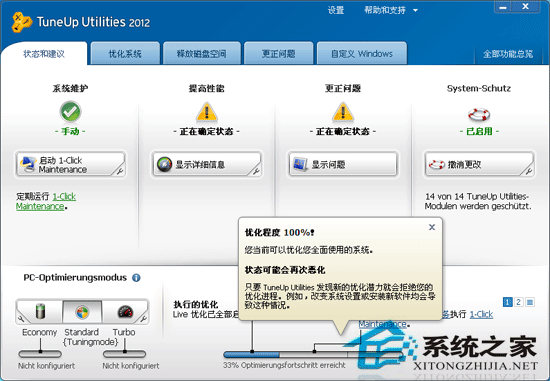Open the 状态和建议 tab

coord(44,54)
